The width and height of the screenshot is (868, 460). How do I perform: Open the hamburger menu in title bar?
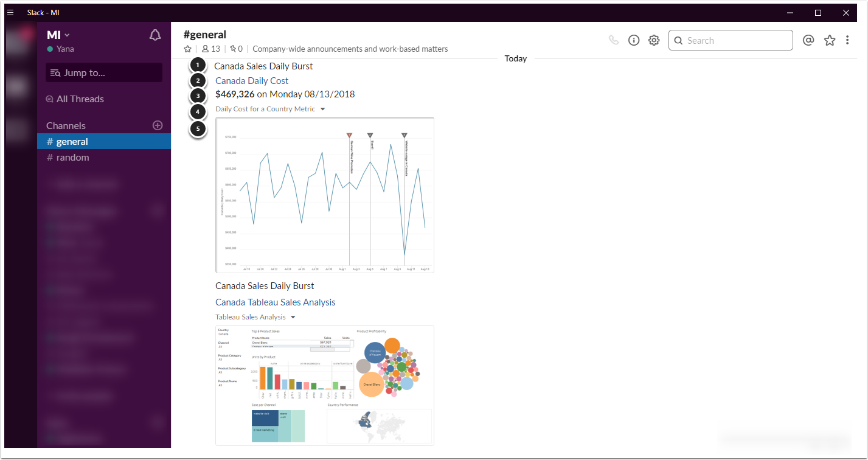pyautogui.click(x=10, y=13)
